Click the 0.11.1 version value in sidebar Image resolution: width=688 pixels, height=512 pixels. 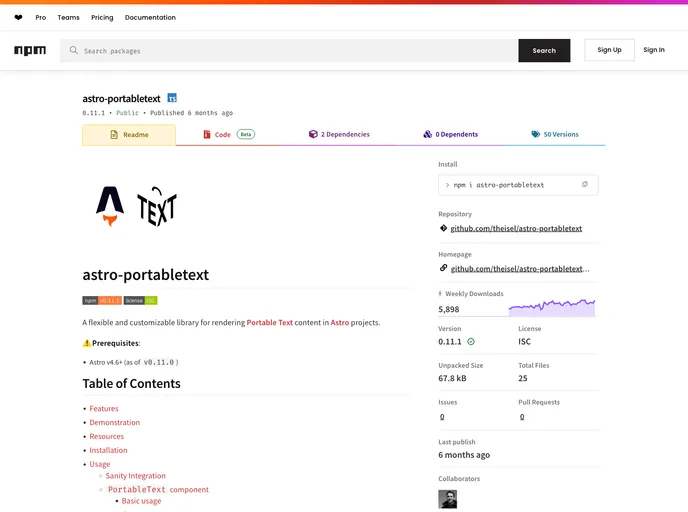(x=450, y=342)
